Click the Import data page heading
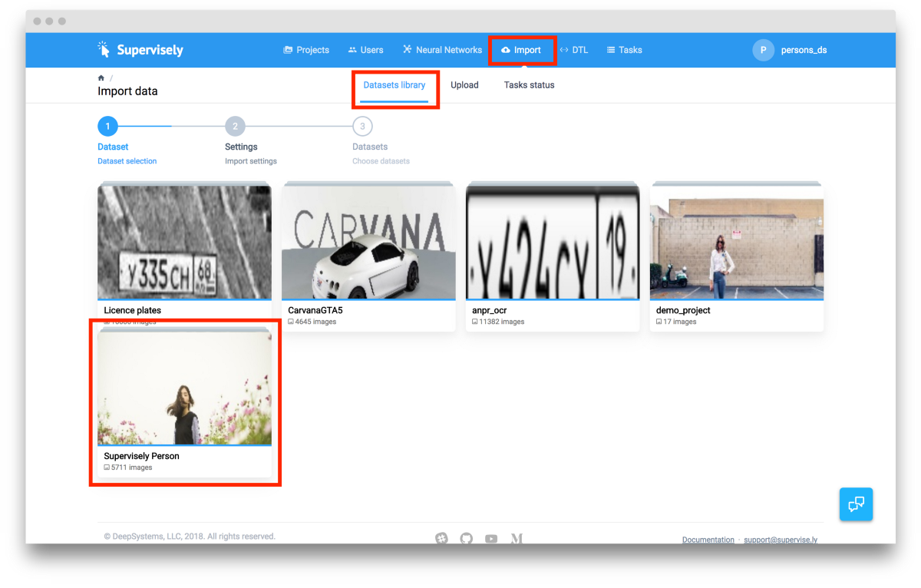 coord(127,91)
